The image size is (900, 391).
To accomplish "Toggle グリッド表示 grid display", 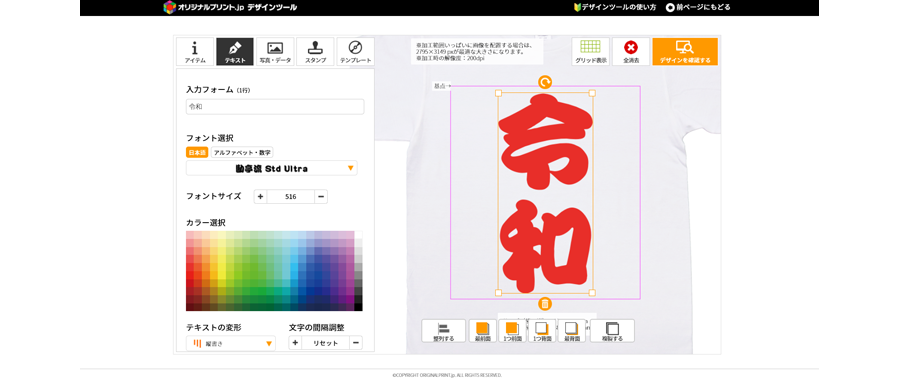I will click(x=591, y=52).
